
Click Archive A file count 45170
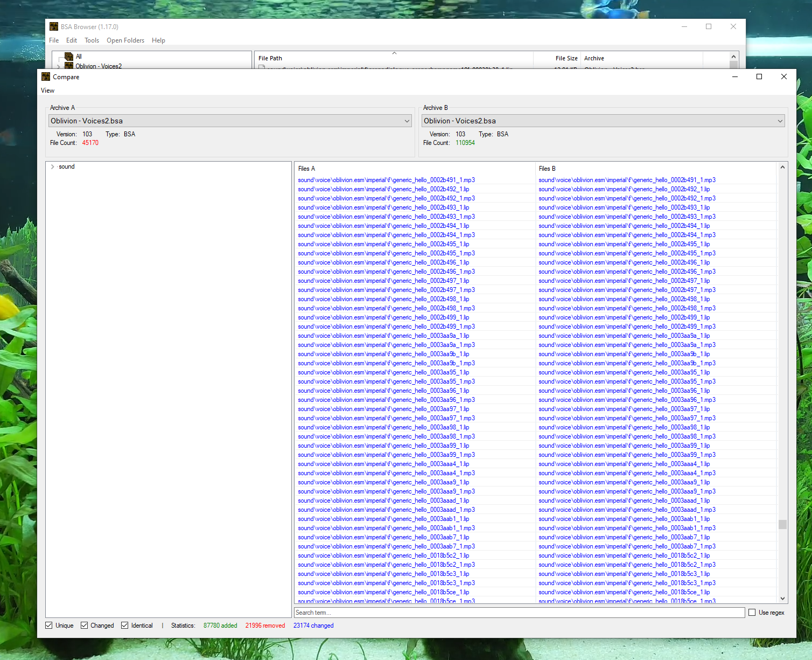[90, 143]
